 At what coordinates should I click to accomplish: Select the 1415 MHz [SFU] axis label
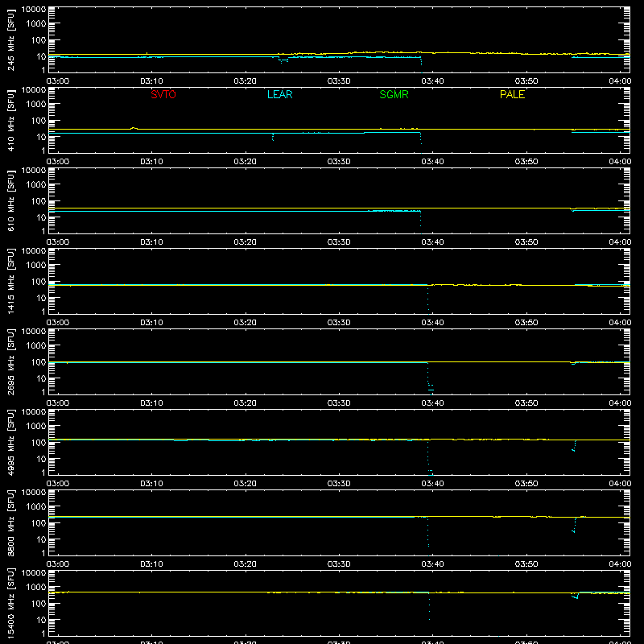11,282
